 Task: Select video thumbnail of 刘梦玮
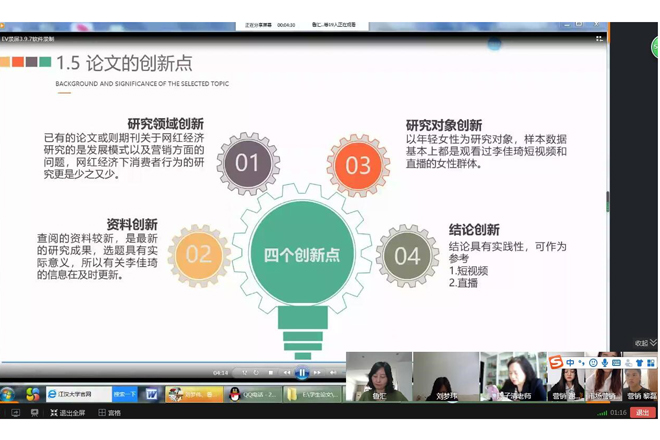[x=445, y=376]
